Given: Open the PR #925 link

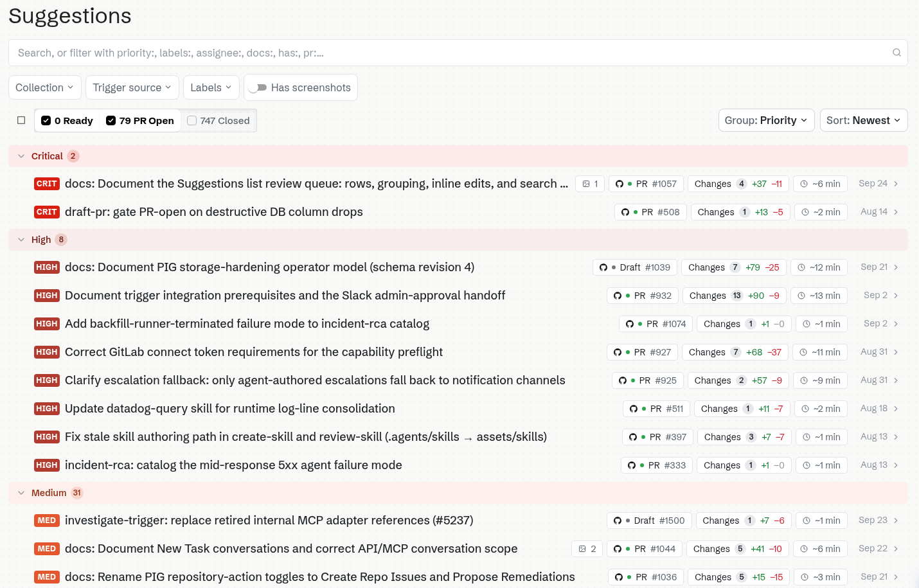Looking at the screenshot, I should tap(648, 380).
